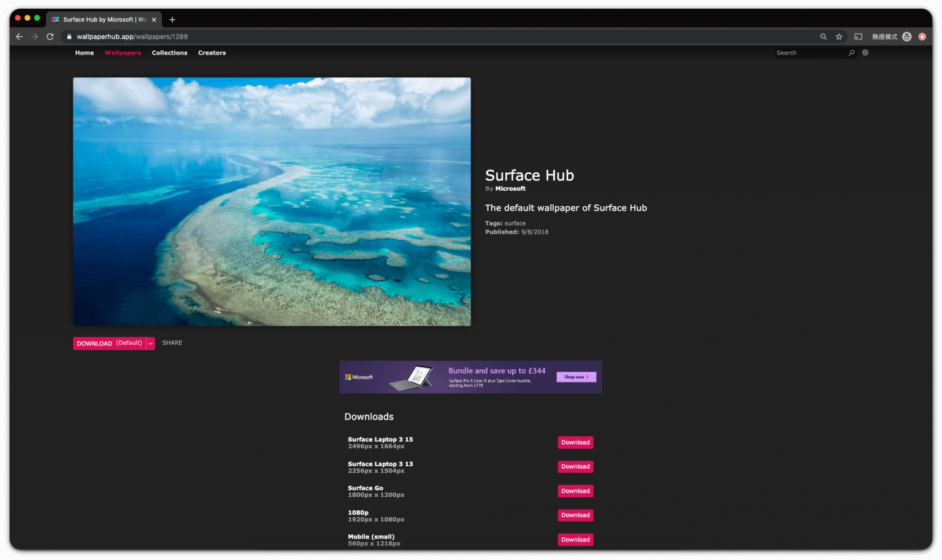Click the search magnifier icon

(x=851, y=53)
